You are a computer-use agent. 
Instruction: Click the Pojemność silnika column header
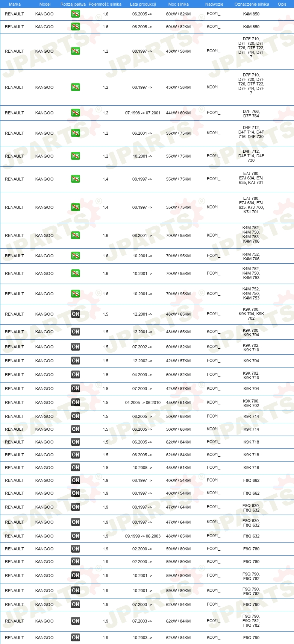click(x=105, y=4)
